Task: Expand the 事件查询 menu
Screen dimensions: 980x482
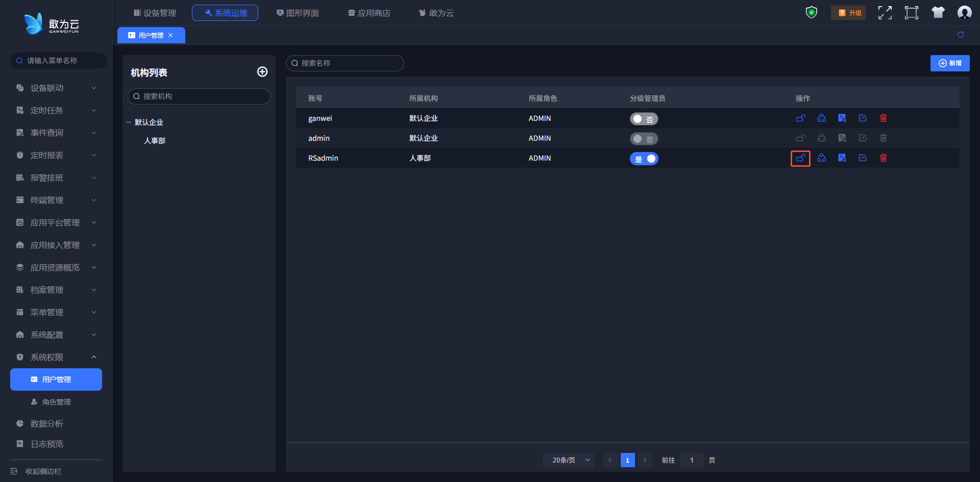Action: (56, 133)
